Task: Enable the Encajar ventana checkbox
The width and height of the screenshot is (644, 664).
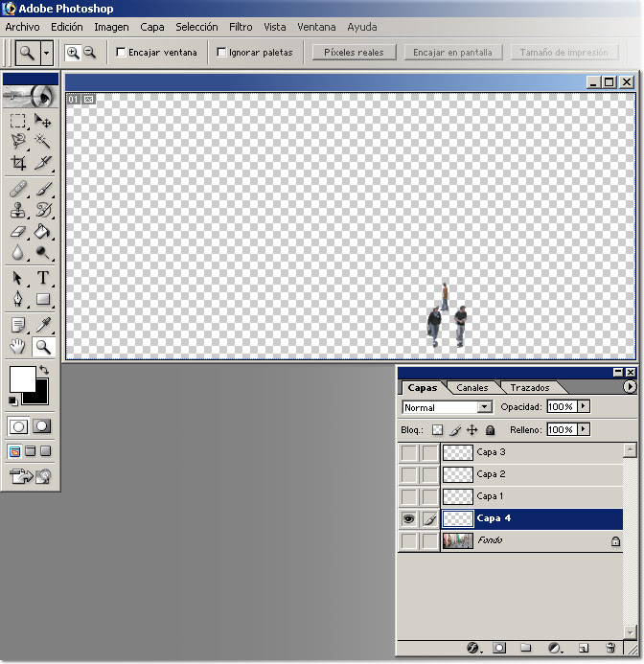Action: coord(122,53)
